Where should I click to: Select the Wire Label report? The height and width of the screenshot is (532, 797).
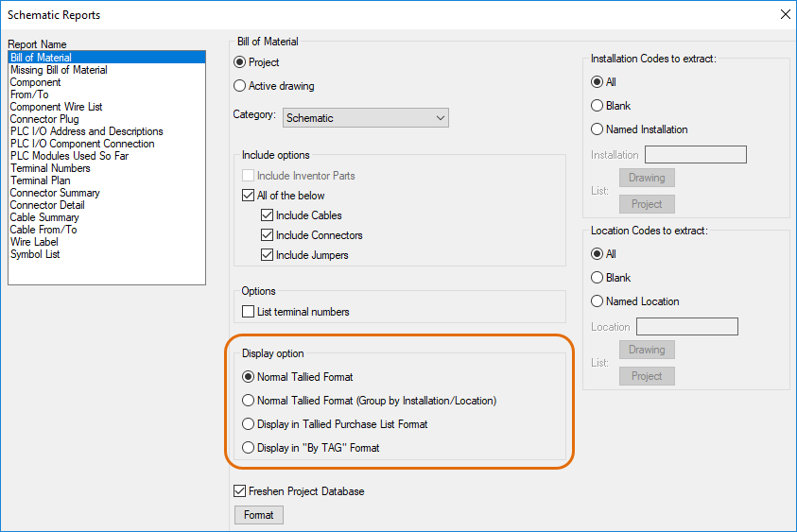[34, 242]
